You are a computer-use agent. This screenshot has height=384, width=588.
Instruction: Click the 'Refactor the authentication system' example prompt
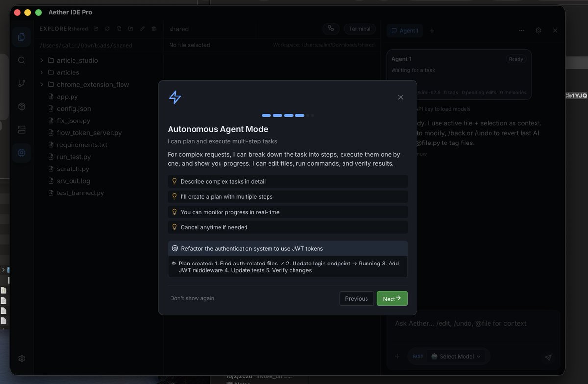[288, 248]
